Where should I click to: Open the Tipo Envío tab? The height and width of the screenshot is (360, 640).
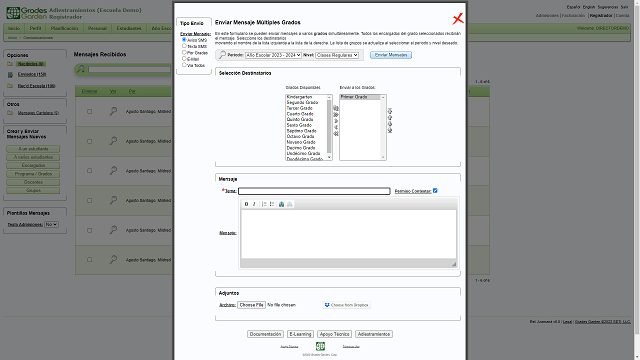coord(192,23)
